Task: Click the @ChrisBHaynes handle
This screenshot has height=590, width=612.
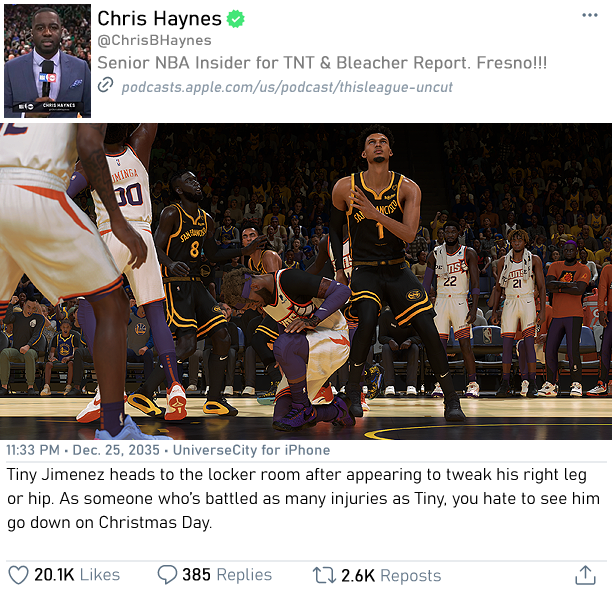Action: click(154, 40)
